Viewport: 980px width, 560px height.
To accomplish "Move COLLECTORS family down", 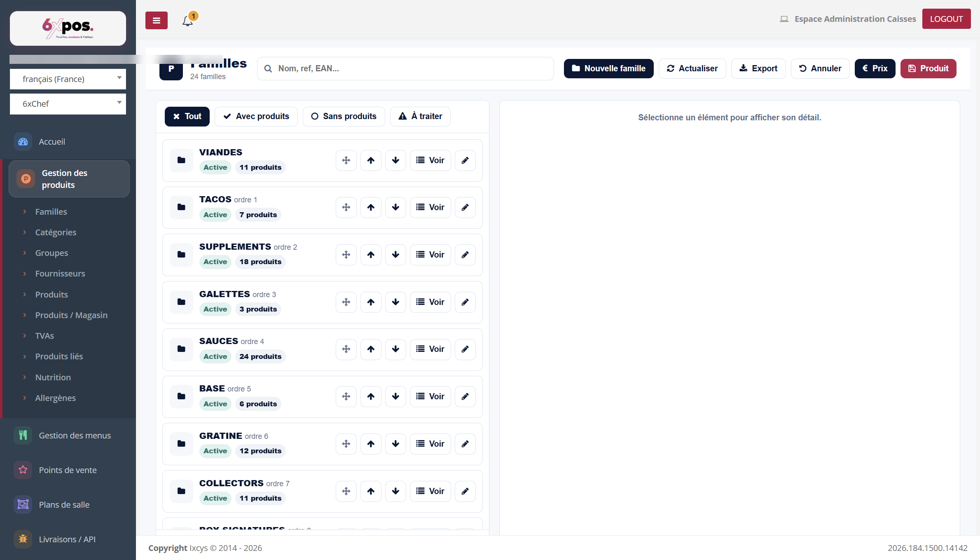I will tap(395, 491).
